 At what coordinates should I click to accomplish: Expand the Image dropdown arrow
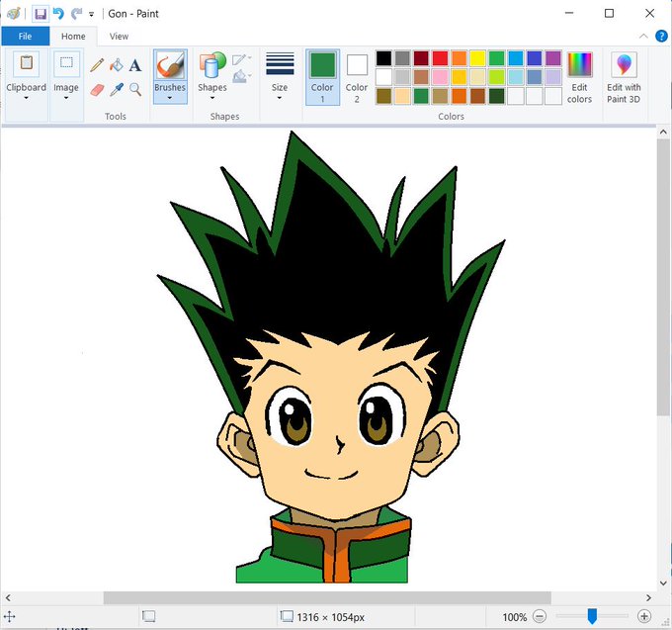(x=66, y=98)
